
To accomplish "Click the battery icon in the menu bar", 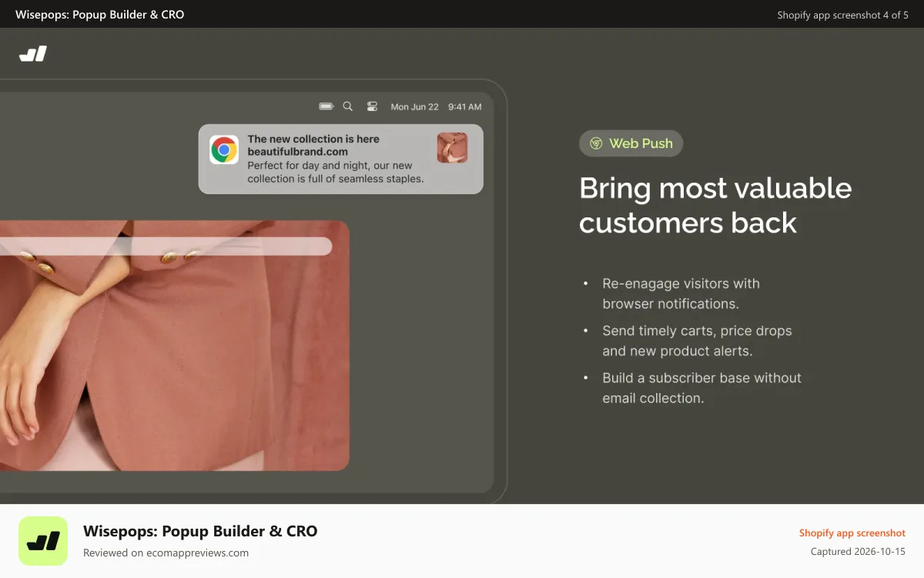I will point(326,106).
